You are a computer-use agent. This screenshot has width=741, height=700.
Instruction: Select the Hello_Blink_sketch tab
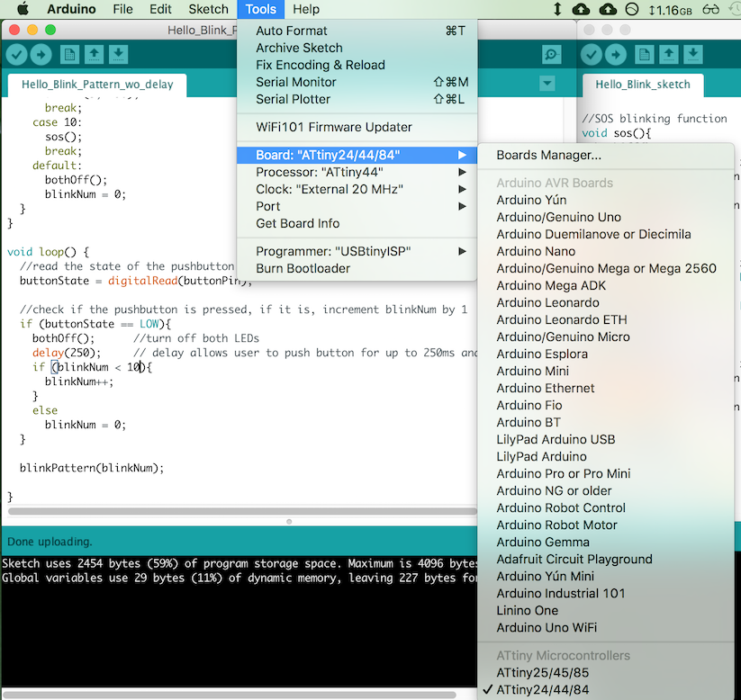pyautogui.click(x=643, y=85)
